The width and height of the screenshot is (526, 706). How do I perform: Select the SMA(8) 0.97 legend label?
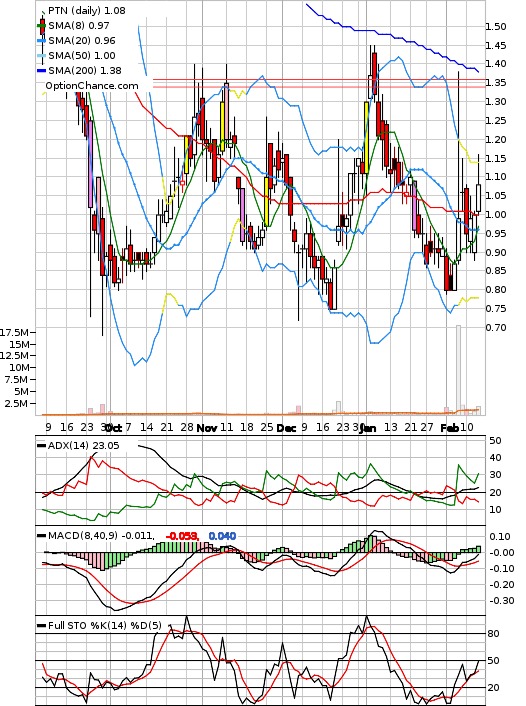(x=79, y=26)
